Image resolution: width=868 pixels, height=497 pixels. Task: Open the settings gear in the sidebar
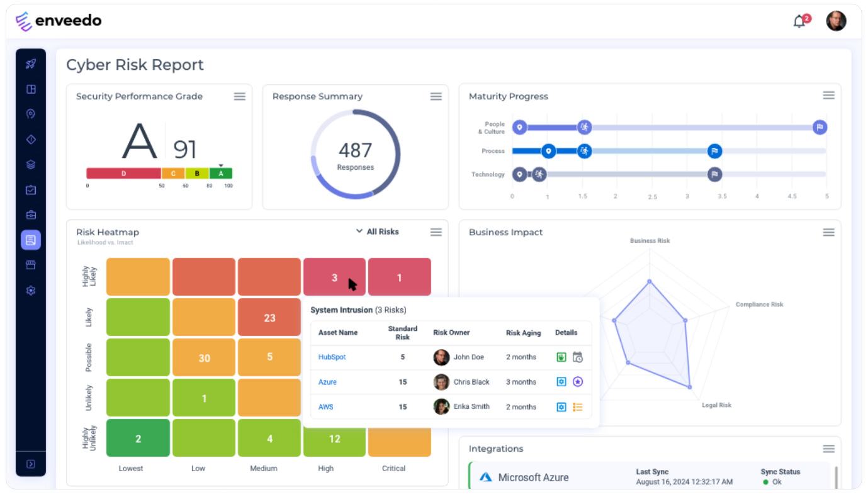click(x=30, y=290)
